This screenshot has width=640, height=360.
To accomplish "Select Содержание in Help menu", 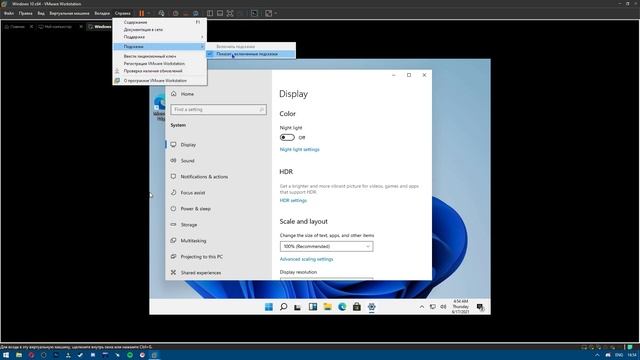I will [160, 22].
